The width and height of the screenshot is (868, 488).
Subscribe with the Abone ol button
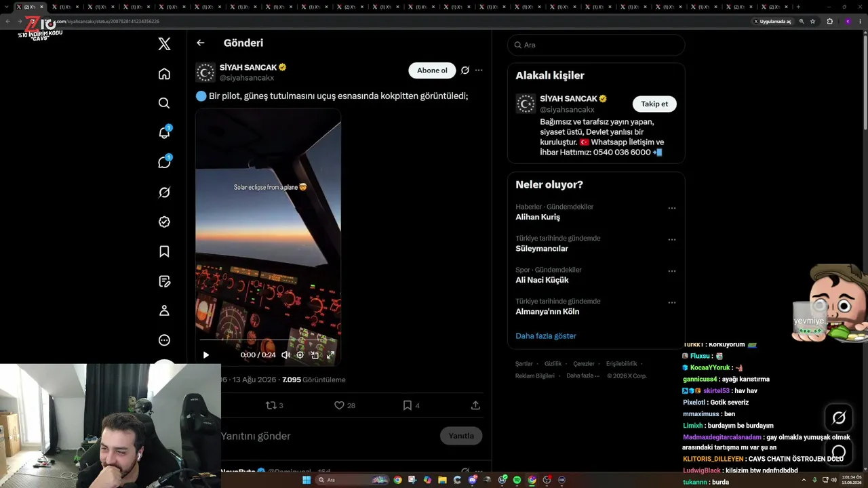click(432, 70)
